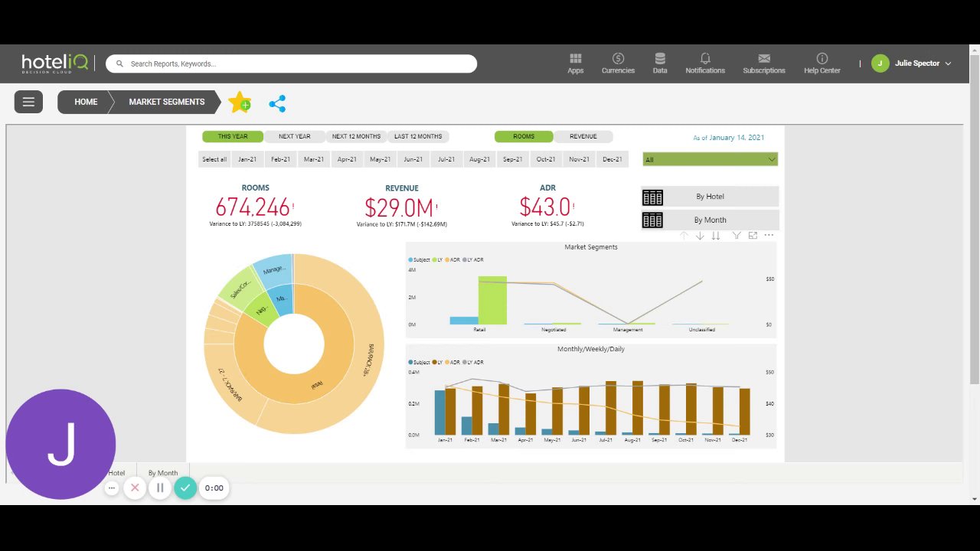The height and width of the screenshot is (551, 980).
Task: Open the By Hotel report button
Action: [710, 197]
